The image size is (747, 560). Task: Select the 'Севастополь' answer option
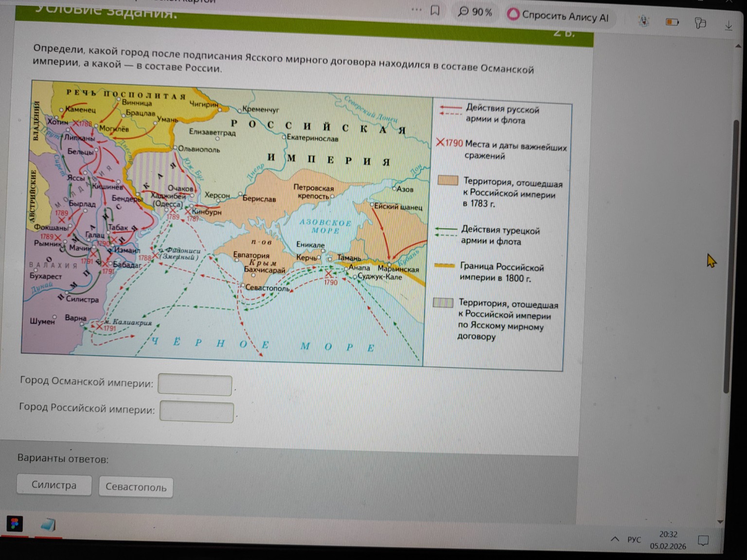coord(136,487)
